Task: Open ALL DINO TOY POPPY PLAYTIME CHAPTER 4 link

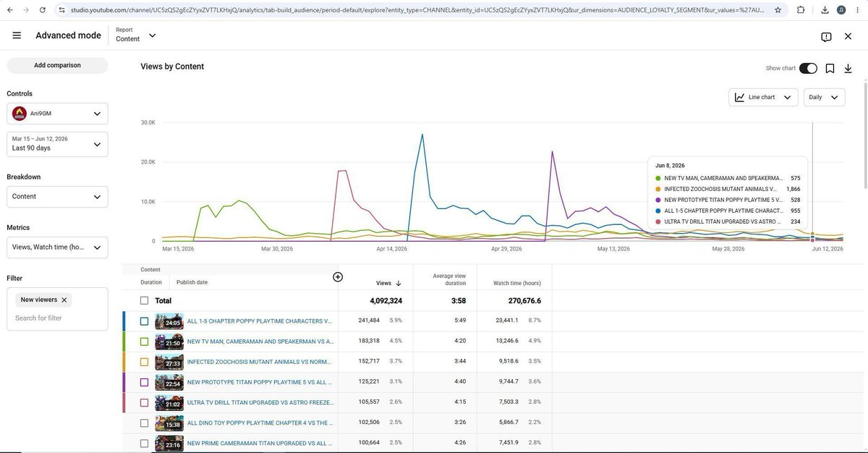Action: [259, 423]
